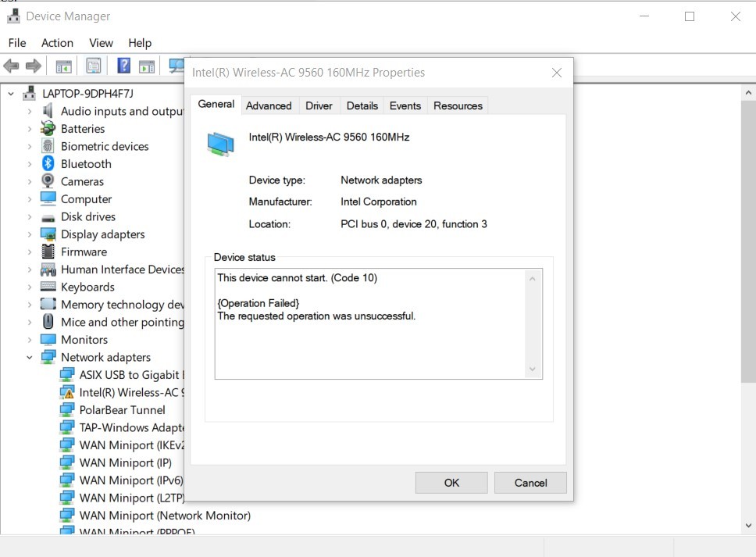The width and height of the screenshot is (756, 557).
Task: Click the Firmware chip icon
Action: pyautogui.click(x=48, y=252)
